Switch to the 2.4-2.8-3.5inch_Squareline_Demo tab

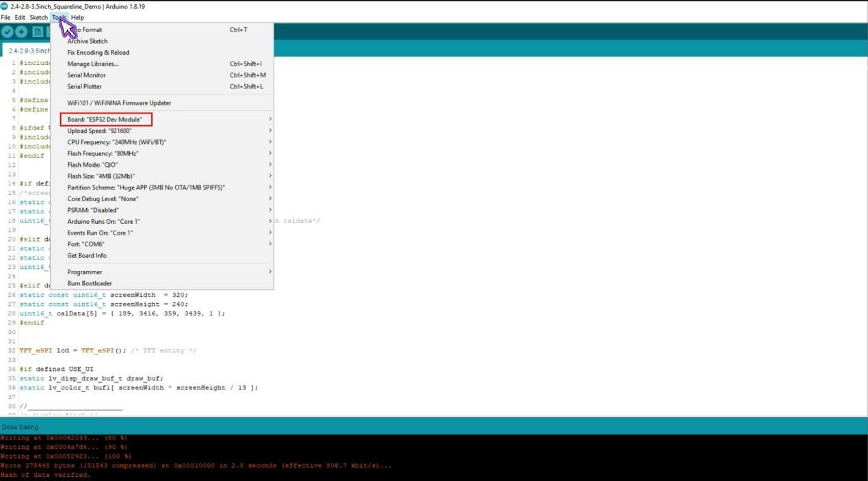coord(32,50)
